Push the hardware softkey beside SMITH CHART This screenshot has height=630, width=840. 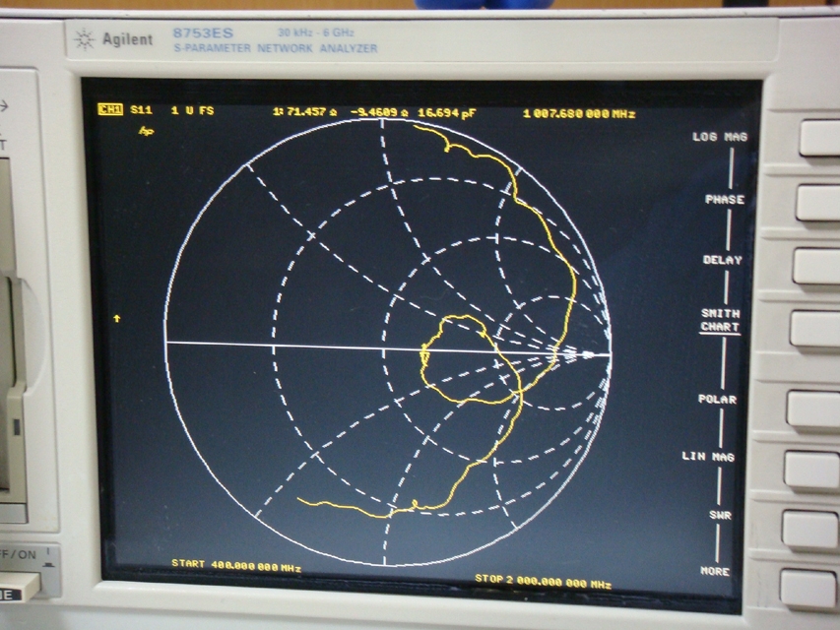click(814, 329)
